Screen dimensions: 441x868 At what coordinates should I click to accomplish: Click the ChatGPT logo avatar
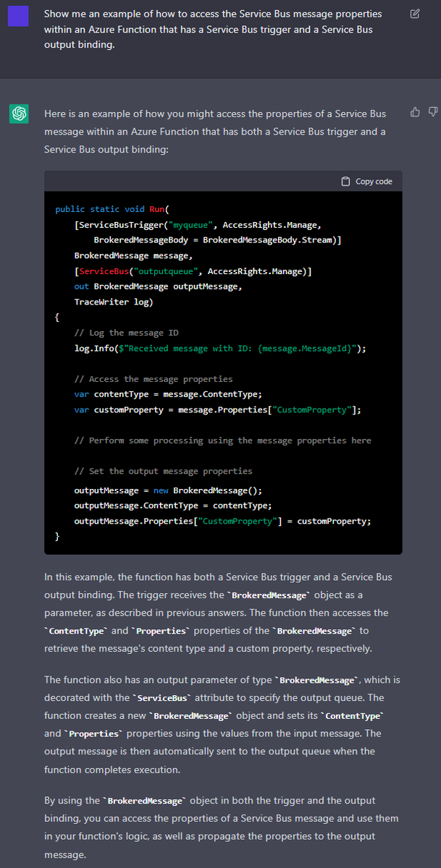19,114
